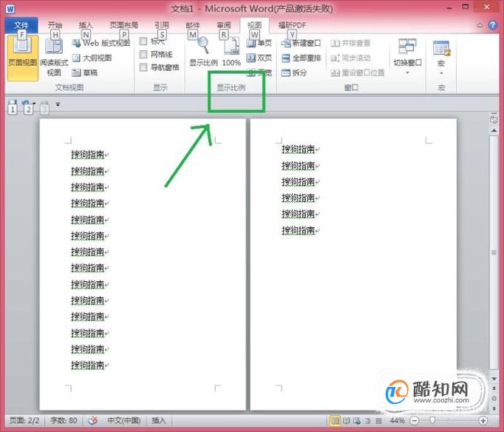Click 同步滚动 synchronous scrolling
The width and height of the screenshot is (504, 432).
coord(350,58)
